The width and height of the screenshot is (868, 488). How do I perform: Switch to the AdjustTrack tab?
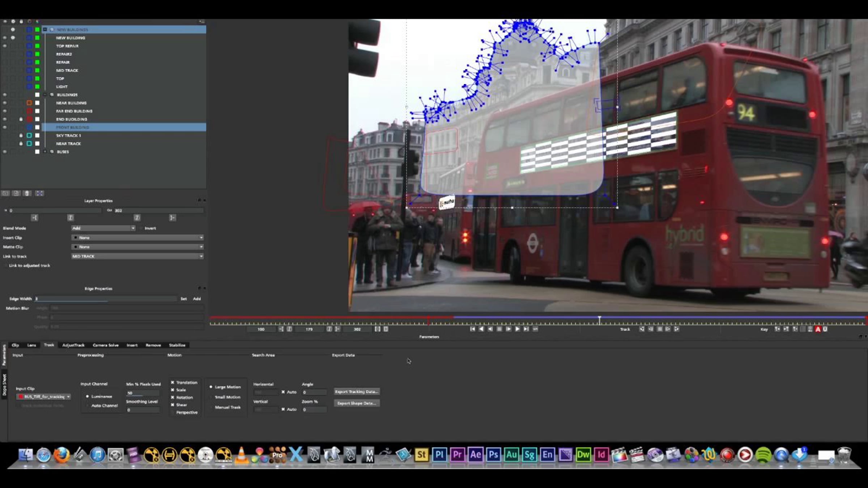73,345
